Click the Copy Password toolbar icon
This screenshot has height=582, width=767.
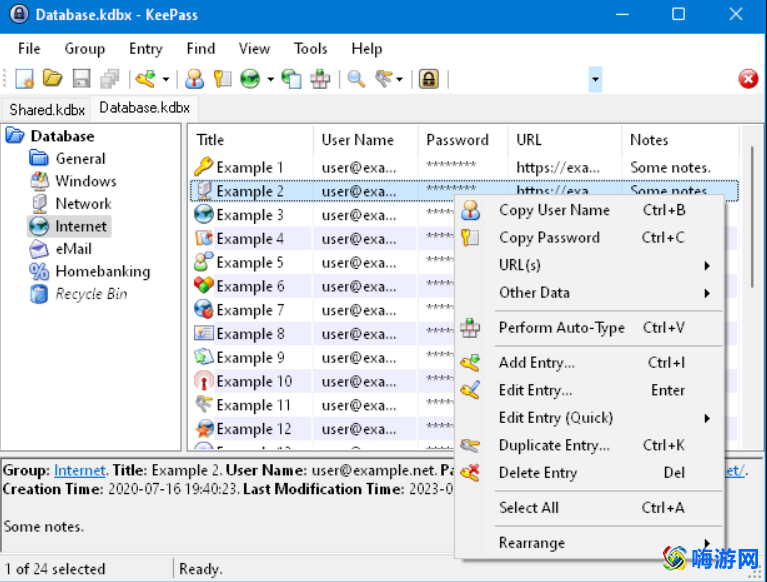[x=222, y=79]
